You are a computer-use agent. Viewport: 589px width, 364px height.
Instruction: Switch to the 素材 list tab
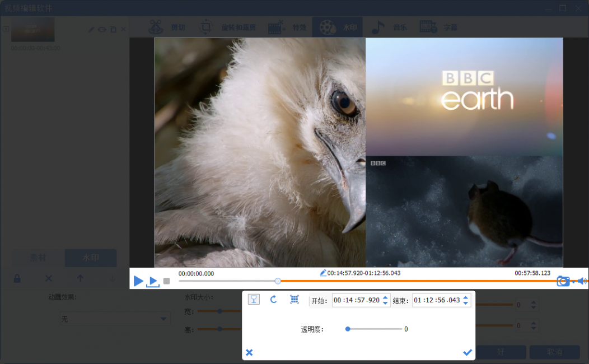(x=38, y=258)
